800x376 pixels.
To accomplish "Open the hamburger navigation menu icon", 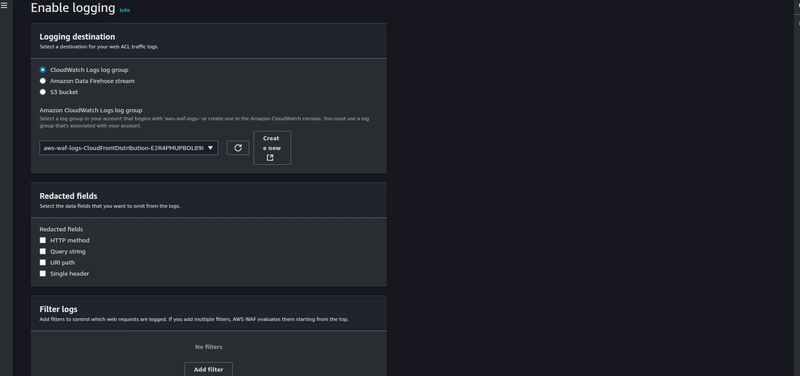I will pos(4,6).
